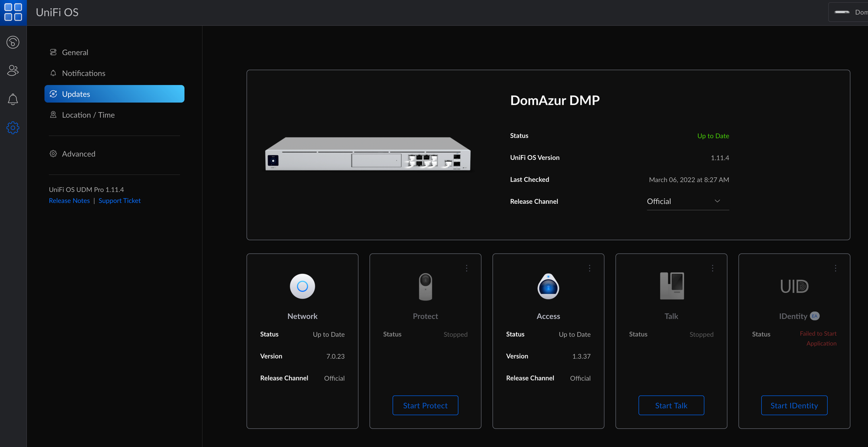
Task: Click the UID IDentity logo
Action: pos(794,286)
